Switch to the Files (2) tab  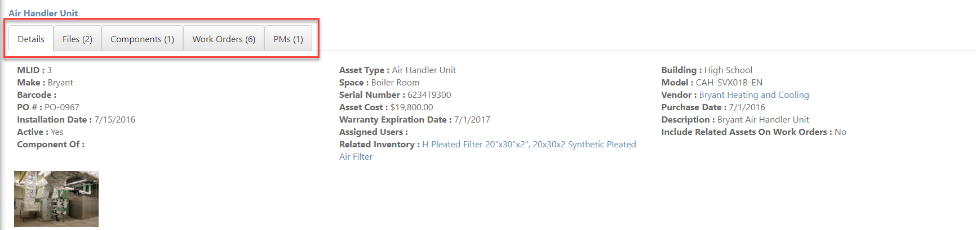point(77,39)
